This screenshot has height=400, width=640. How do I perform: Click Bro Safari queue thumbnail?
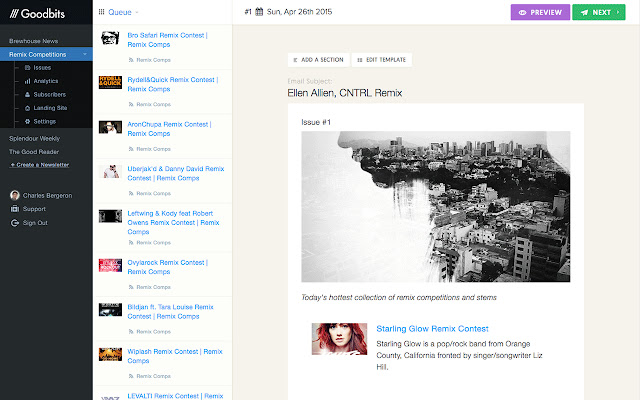110,38
